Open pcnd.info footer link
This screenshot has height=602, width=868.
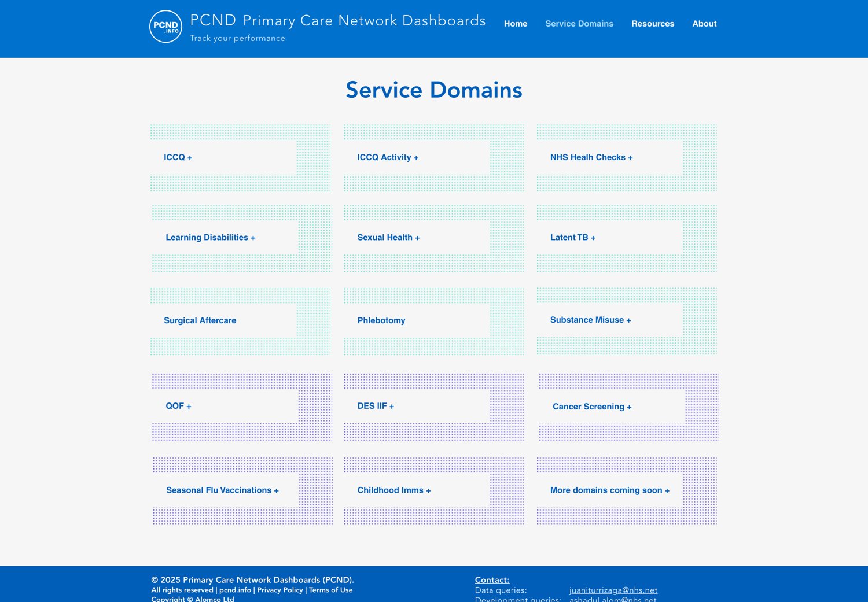click(x=235, y=590)
